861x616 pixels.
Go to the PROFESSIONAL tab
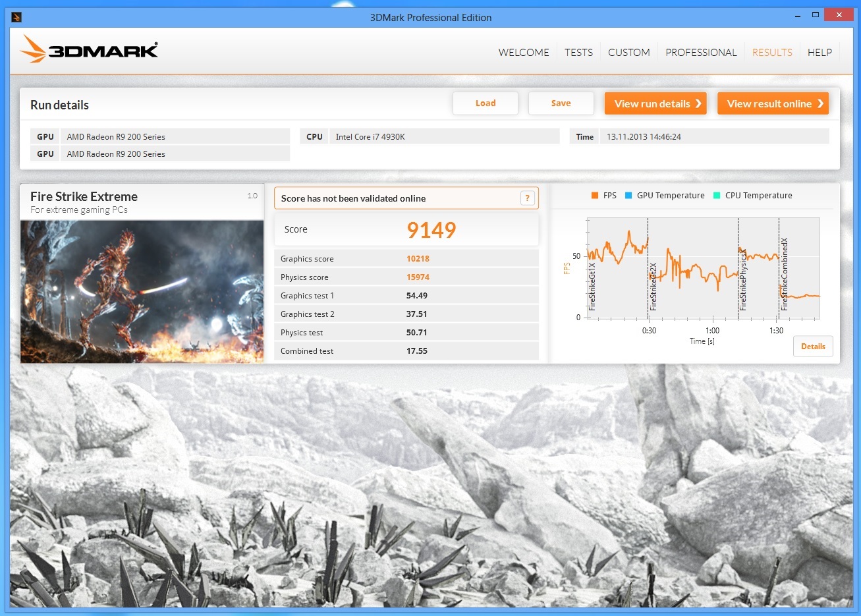(701, 53)
